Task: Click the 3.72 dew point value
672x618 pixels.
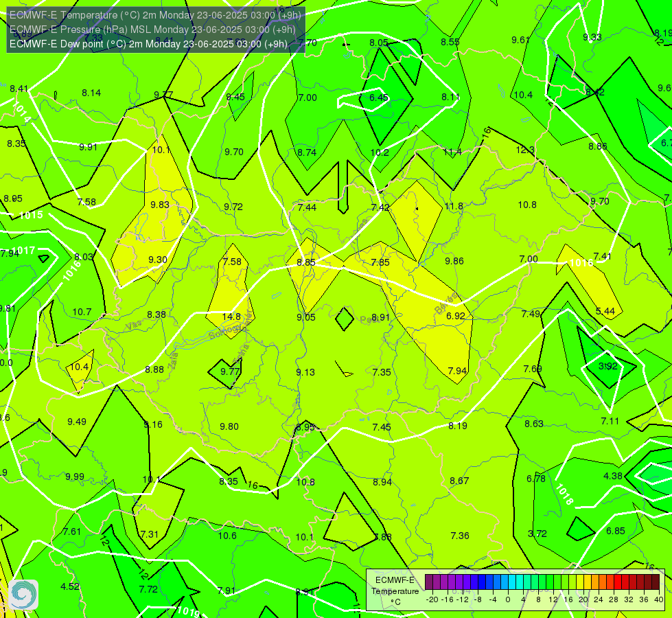Action: [537, 534]
